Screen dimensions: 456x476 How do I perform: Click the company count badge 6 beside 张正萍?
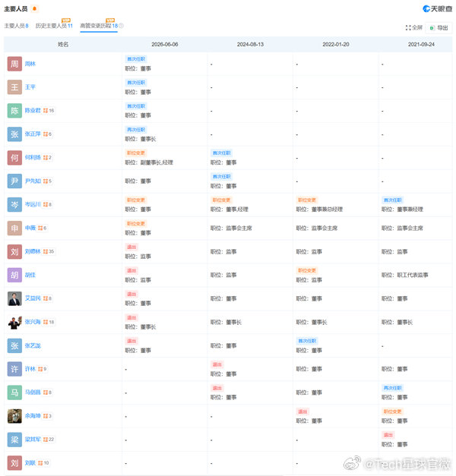(x=47, y=134)
